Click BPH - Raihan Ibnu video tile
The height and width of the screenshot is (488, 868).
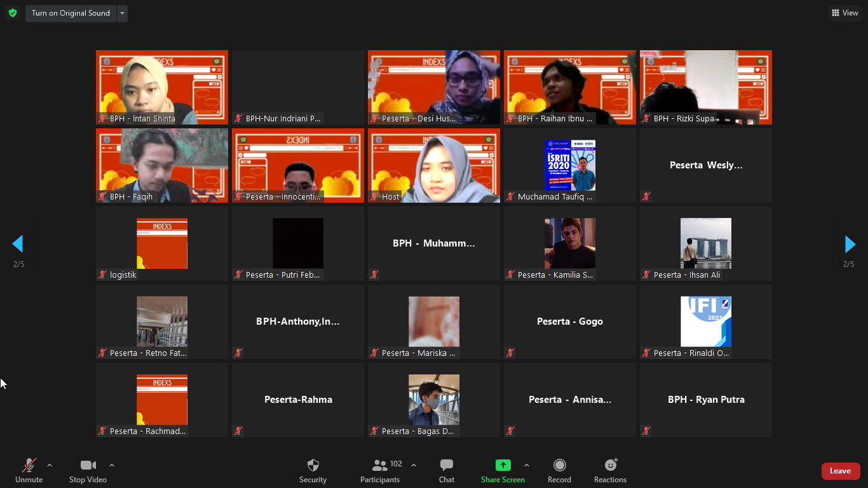point(570,87)
